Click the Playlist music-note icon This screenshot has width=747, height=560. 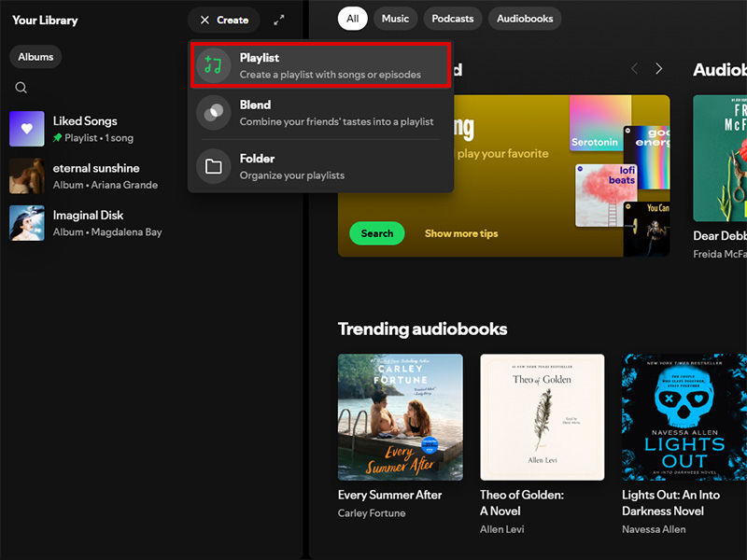(x=214, y=65)
